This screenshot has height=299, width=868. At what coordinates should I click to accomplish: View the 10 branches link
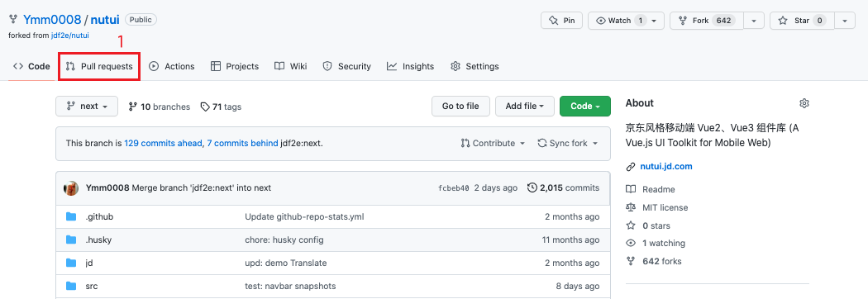point(159,107)
